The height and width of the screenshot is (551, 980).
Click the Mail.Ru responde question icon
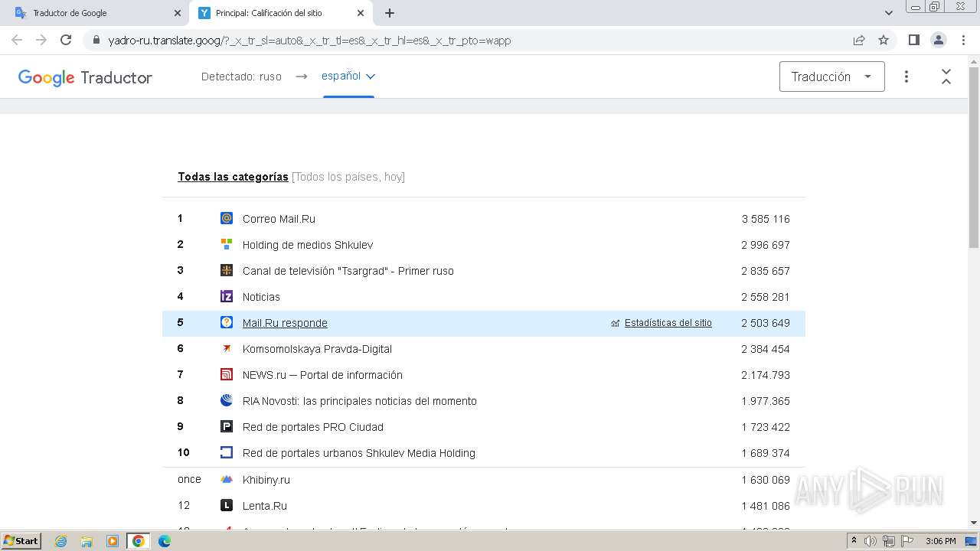click(x=227, y=322)
